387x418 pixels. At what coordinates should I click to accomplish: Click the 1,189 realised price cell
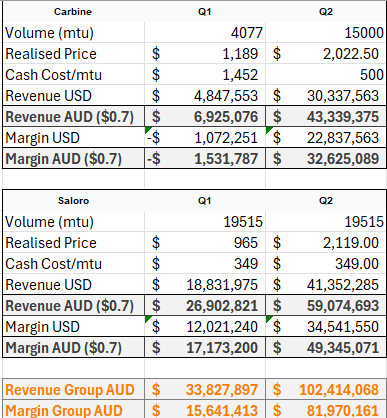(x=205, y=54)
